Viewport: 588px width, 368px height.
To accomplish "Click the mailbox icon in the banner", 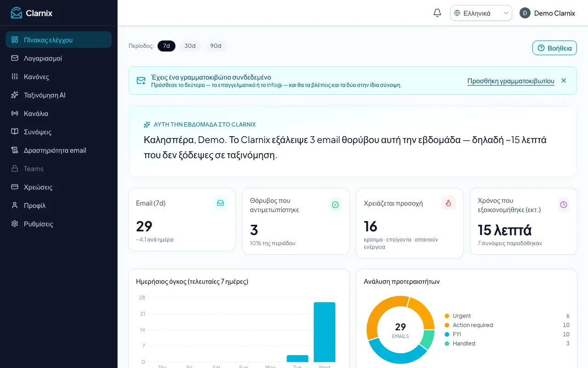I will pyautogui.click(x=141, y=80).
